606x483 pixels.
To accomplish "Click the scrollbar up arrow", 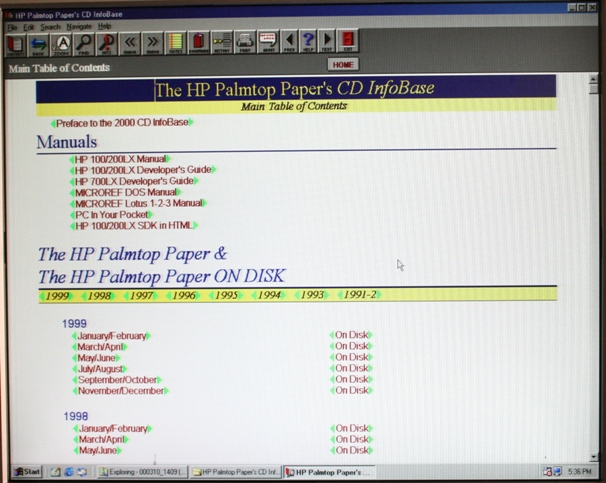I will tap(593, 79).
